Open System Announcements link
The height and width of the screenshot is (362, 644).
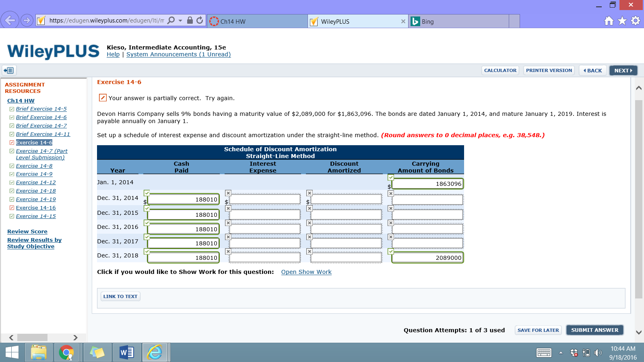click(179, 54)
